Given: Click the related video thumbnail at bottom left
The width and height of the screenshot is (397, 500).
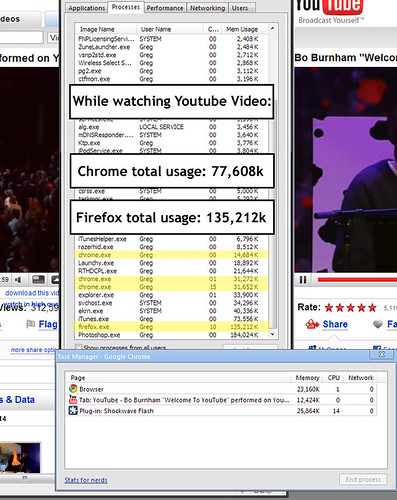Looking at the screenshot, I should click(x=20, y=457).
